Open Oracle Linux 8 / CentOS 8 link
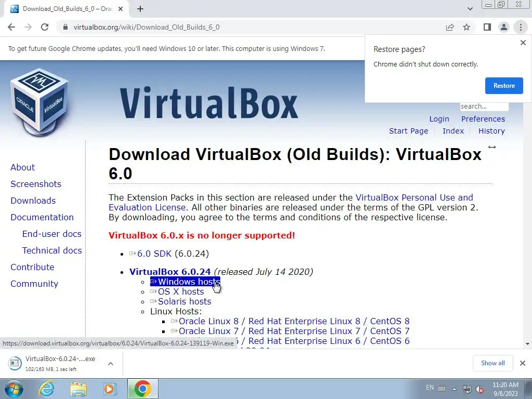 pyautogui.click(x=294, y=321)
